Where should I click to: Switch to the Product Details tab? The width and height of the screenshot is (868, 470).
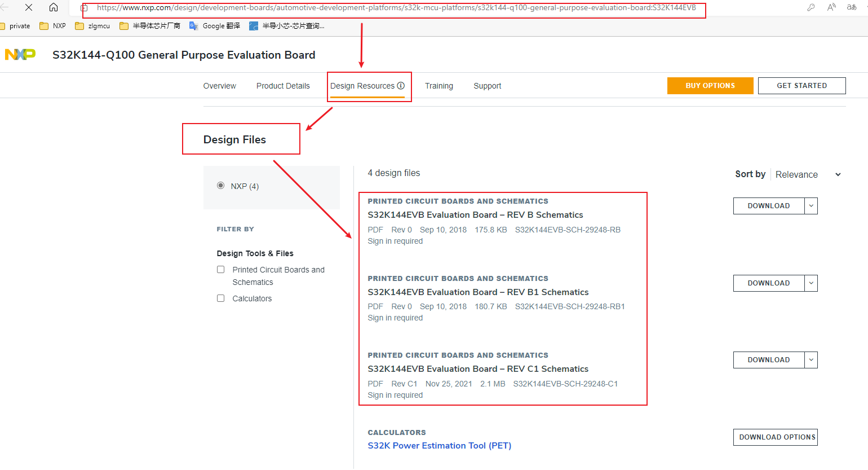[283, 86]
